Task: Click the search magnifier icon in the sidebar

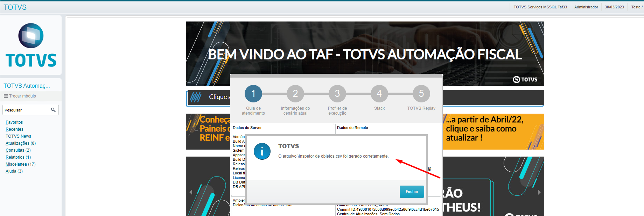Action: pyautogui.click(x=53, y=110)
